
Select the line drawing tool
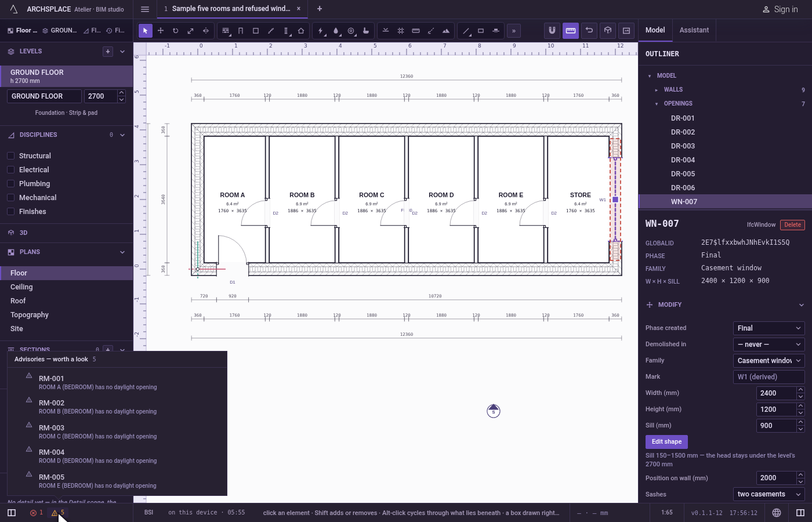coord(466,31)
